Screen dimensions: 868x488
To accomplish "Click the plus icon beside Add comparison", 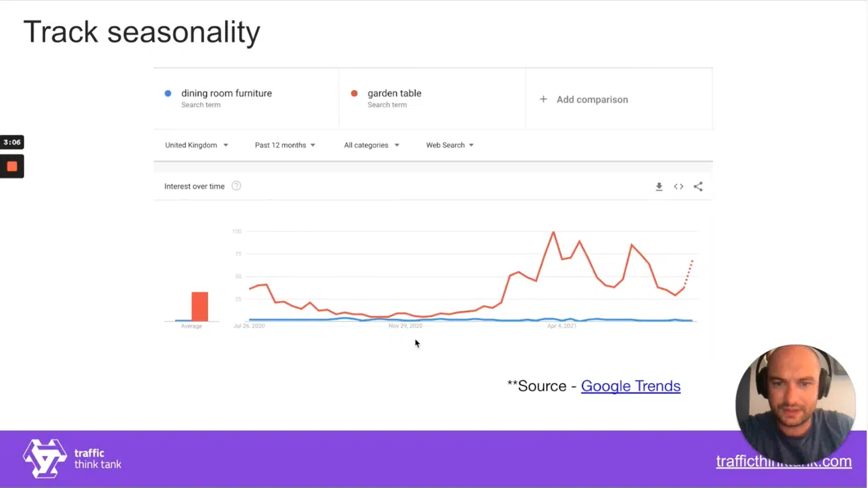I will tap(543, 99).
